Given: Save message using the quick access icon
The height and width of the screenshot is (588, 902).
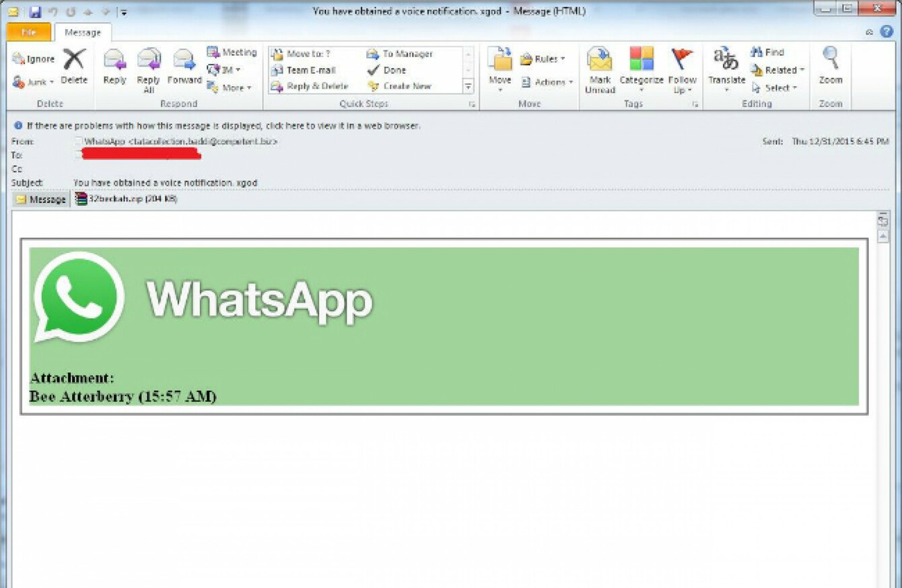Looking at the screenshot, I should pyautogui.click(x=34, y=11).
